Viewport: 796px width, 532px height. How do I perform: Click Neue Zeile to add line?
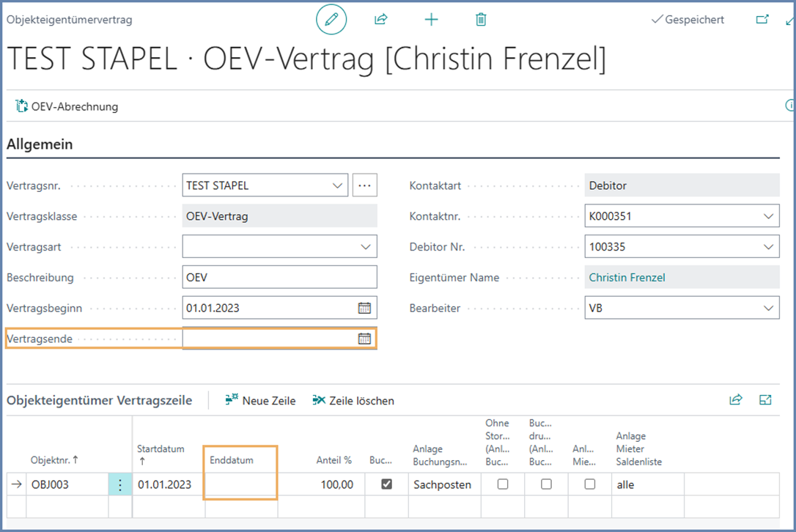pos(260,400)
